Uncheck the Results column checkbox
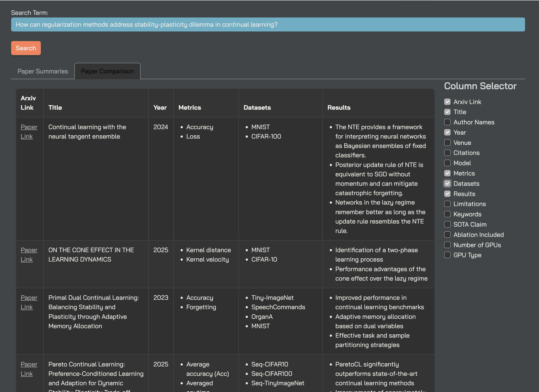Viewport: 539px width, 392px height. pos(447,194)
